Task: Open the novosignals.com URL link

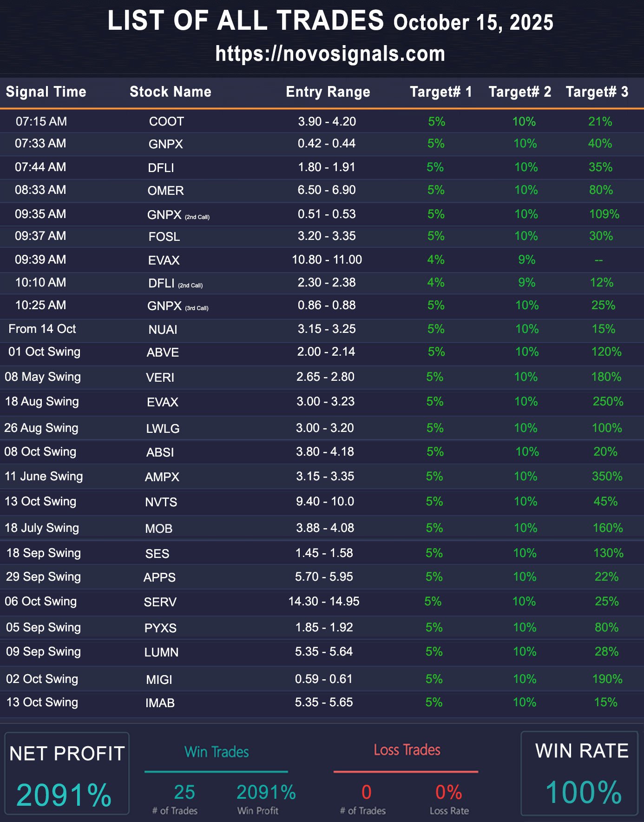Action: 330,54
